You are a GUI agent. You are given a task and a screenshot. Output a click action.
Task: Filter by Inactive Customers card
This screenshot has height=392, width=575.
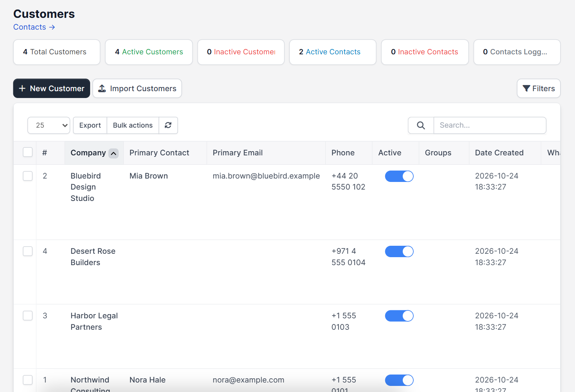pos(241,52)
